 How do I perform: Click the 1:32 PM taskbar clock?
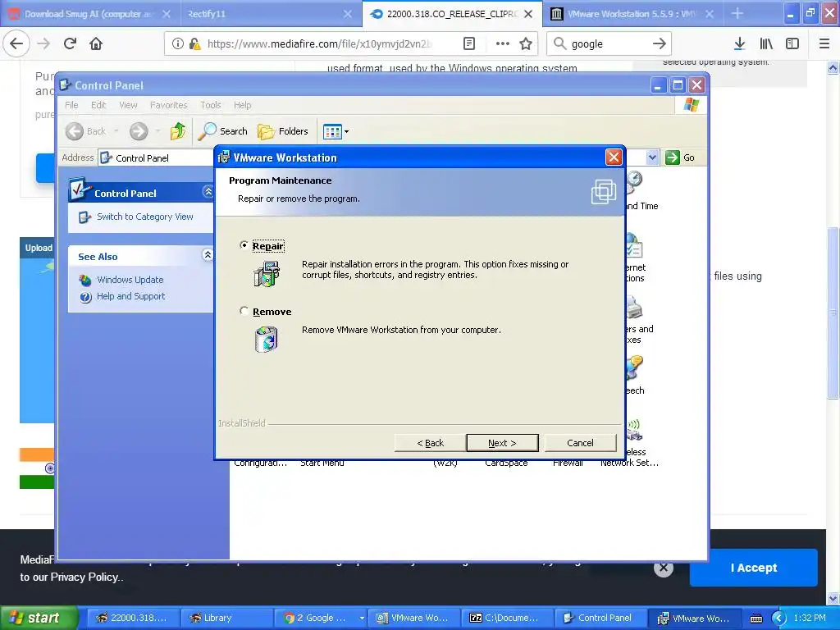pos(810,618)
